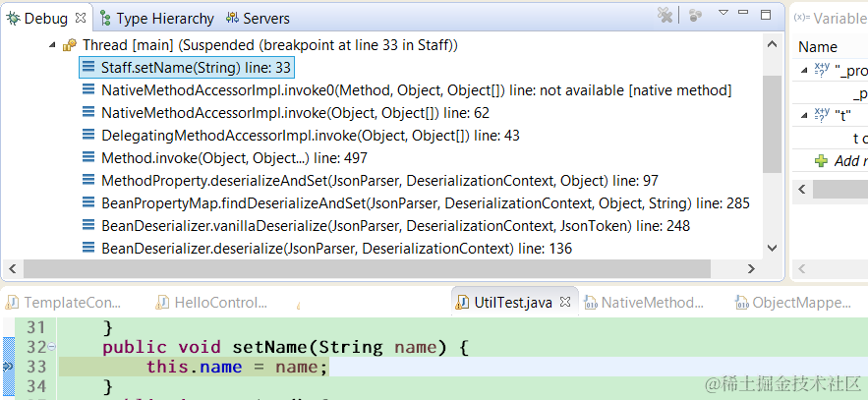The height and width of the screenshot is (400, 868).
Task: Click line number 34 in the editor
Action: [35, 385]
